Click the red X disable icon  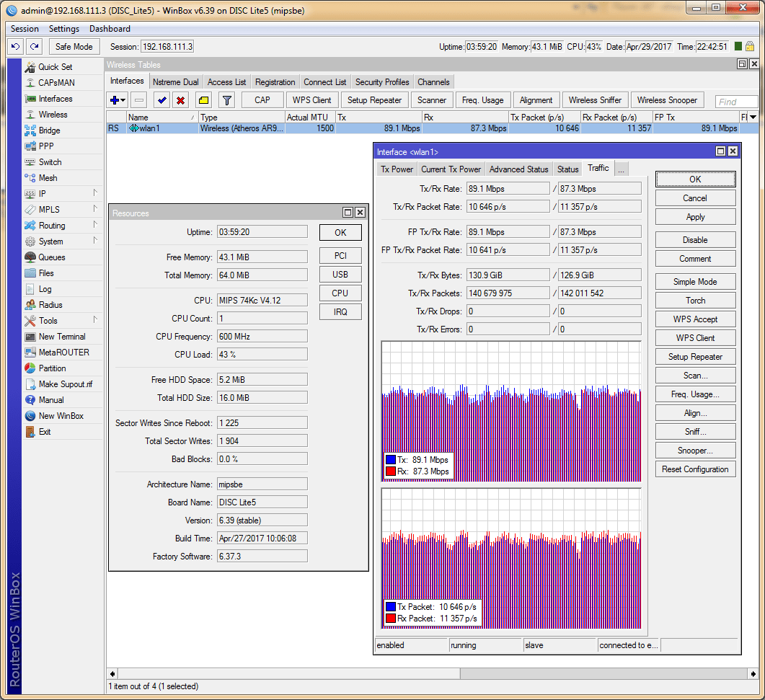click(x=181, y=101)
